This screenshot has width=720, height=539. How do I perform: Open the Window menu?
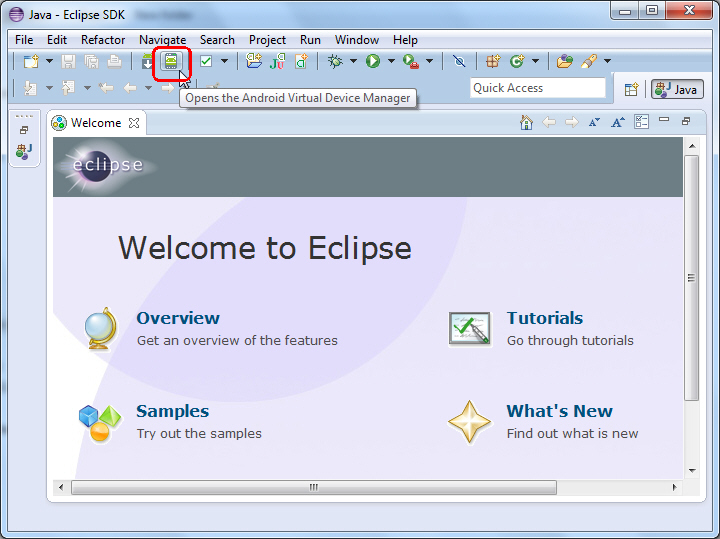(357, 40)
